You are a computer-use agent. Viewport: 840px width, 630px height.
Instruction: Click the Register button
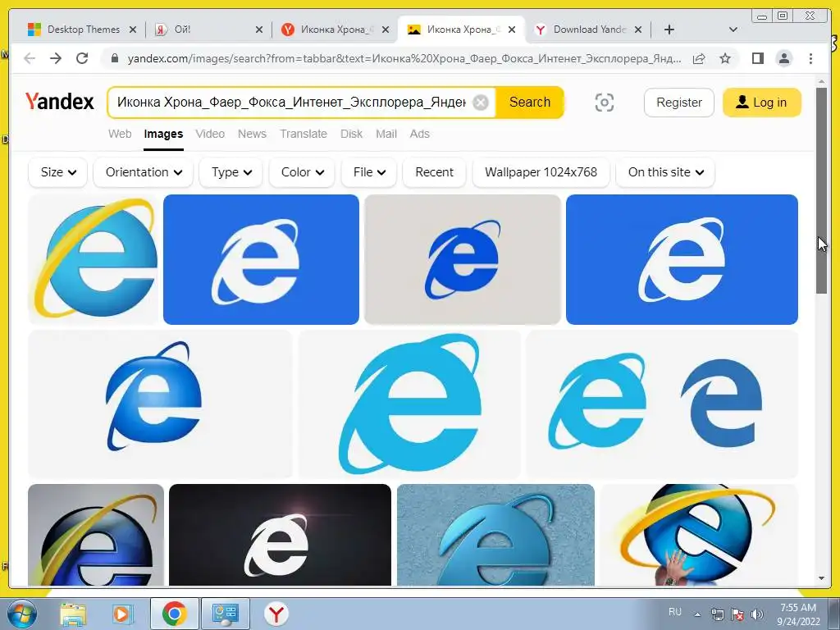678,103
